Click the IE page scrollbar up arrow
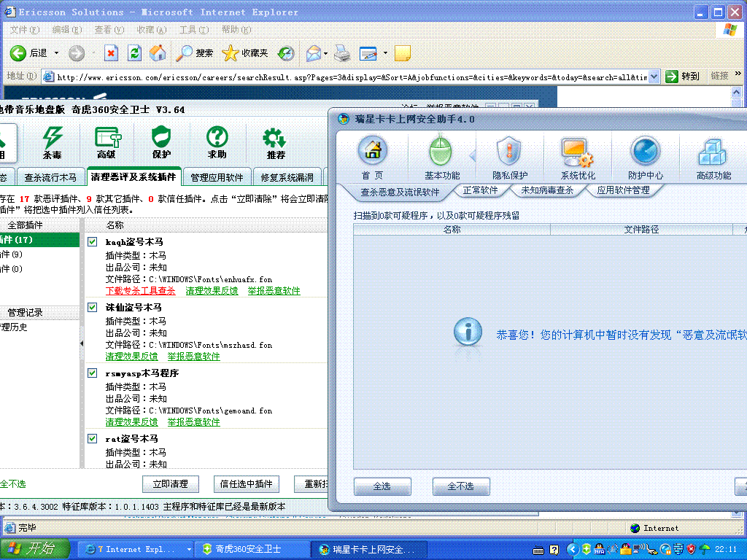Image resolution: width=747 pixels, height=560 pixels. 737,92
